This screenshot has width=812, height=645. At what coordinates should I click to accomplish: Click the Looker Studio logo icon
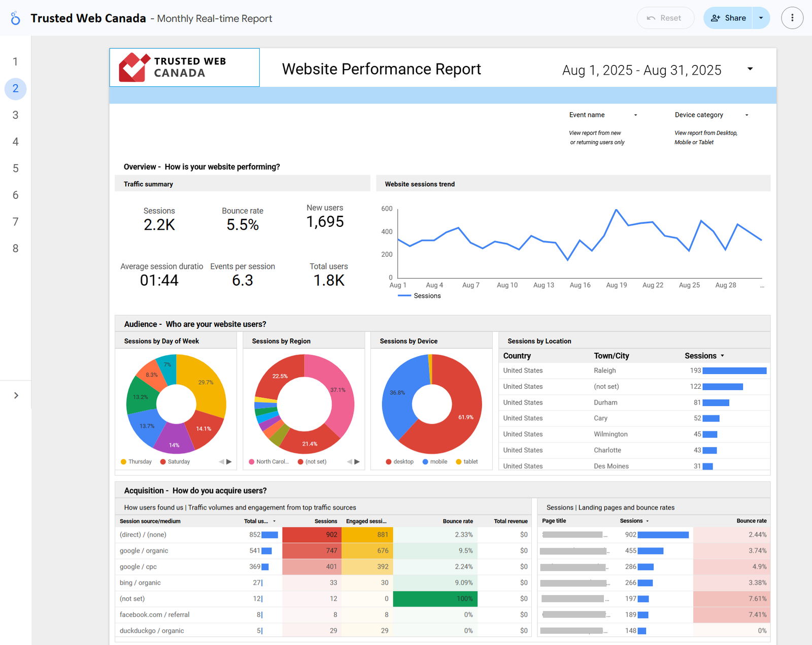point(15,18)
